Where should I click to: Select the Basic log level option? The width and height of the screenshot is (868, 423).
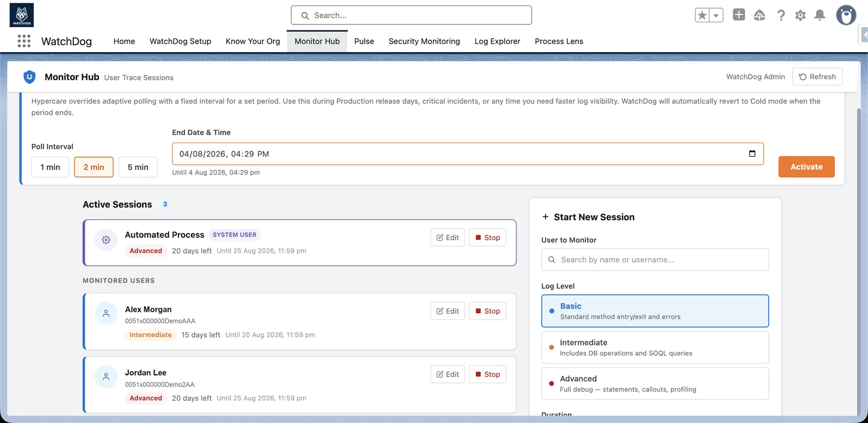coord(655,311)
